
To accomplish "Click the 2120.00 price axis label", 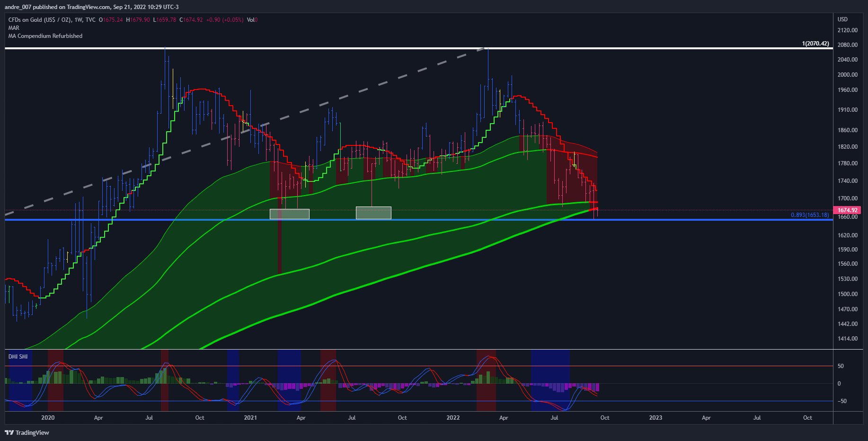I will click(847, 30).
